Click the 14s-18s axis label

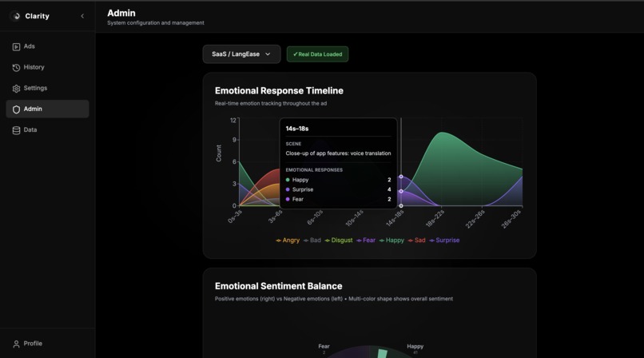pos(395,218)
